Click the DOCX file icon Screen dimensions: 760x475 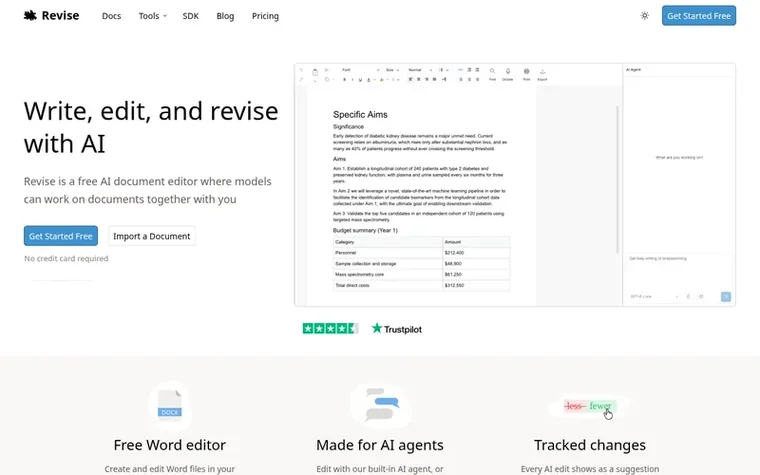coord(170,404)
